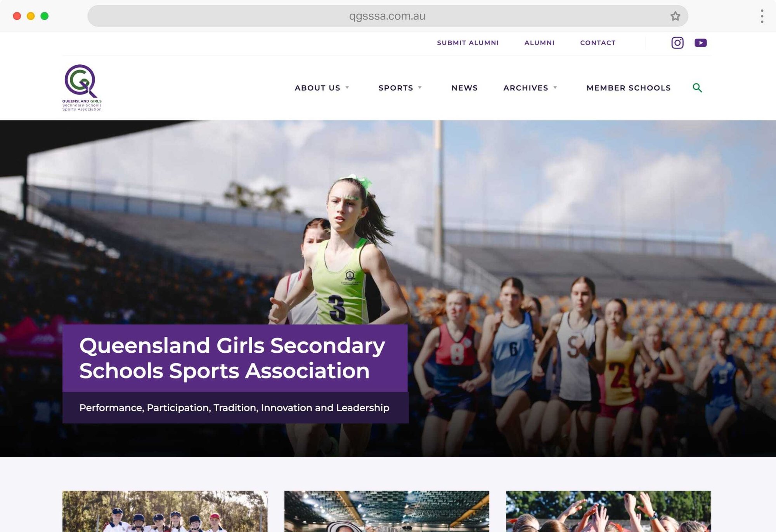
Task: Click the Submit Alumni link
Action: pos(468,43)
